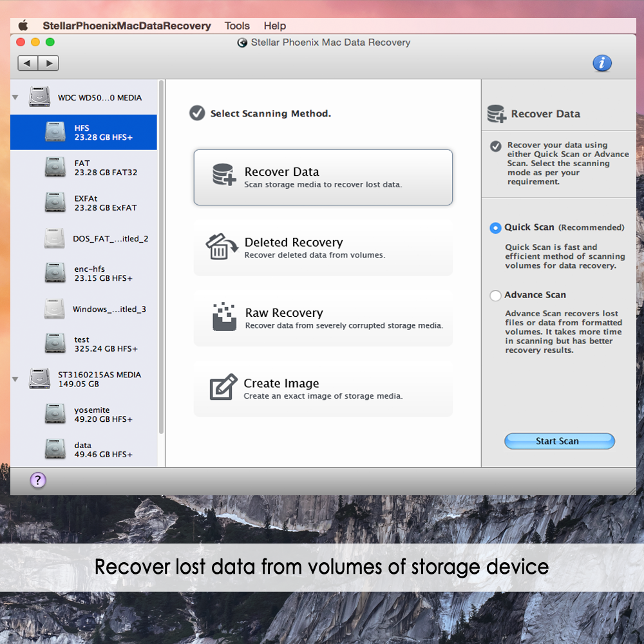Click the 'WDC WD50...0 MEDIA' label
644x644 pixels.
coord(100,98)
